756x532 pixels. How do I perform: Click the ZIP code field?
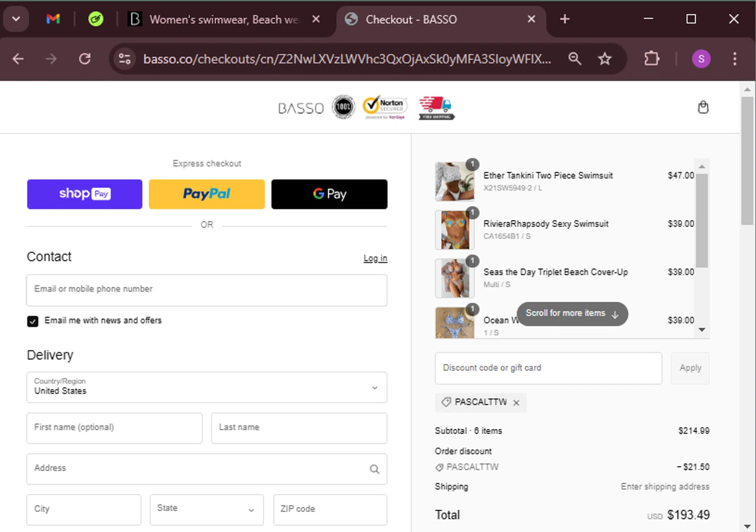[x=330, y=510]
